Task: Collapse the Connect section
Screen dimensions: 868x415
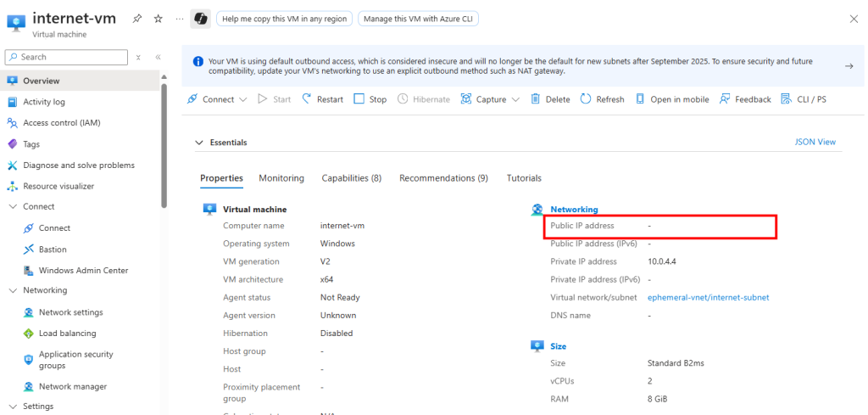Action: (x=14, y=207)
